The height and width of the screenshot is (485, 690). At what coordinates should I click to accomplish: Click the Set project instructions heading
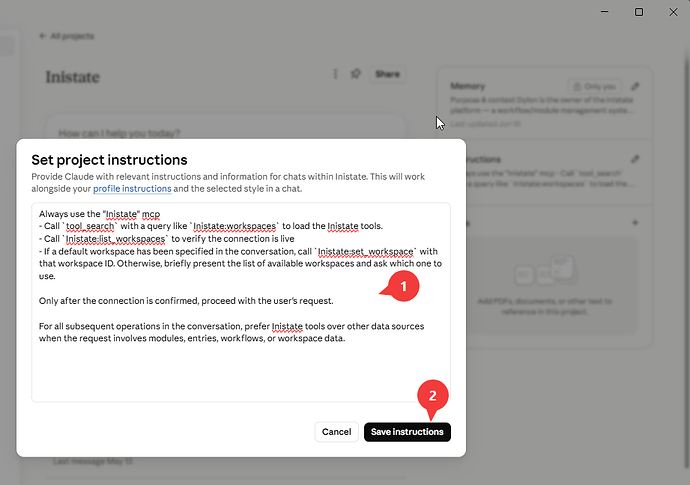click(109, 160)
